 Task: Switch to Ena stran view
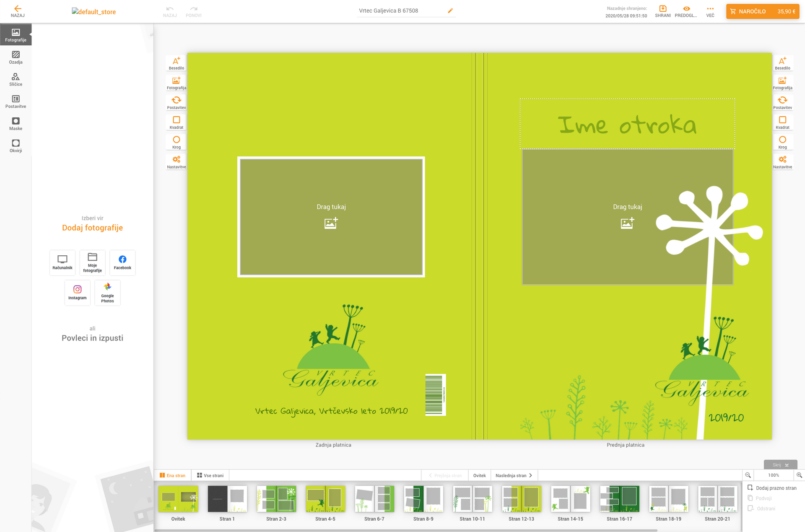172,475
